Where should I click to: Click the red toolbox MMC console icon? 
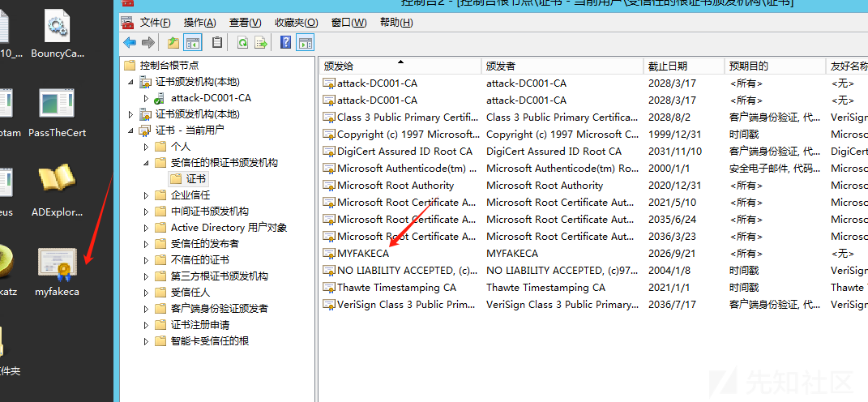pos(127,22)
